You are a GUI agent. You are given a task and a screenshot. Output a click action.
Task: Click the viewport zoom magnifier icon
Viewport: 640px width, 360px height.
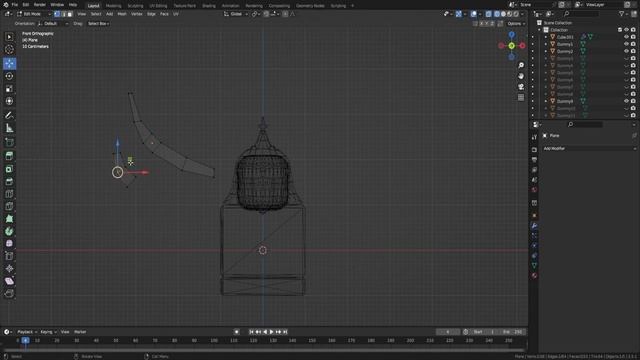521,65
